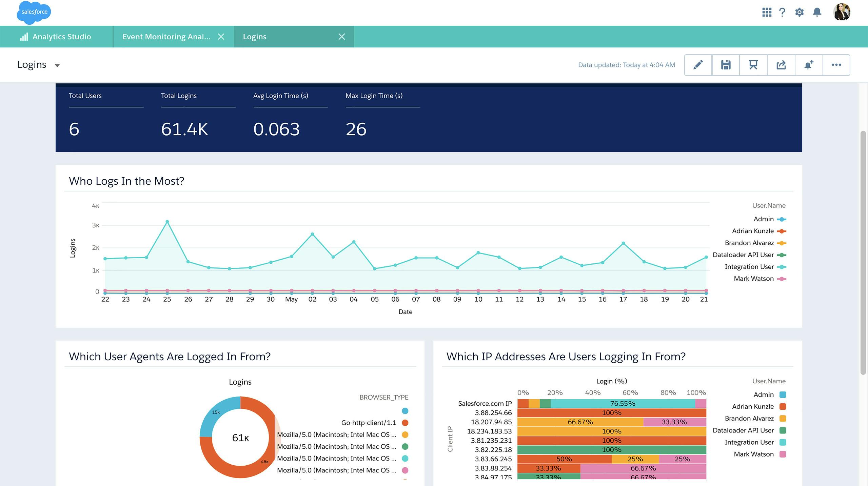This screenshot has height=486, width=868.
Task: Open the Logins dashboard dropdown
Action: [57, 64]
